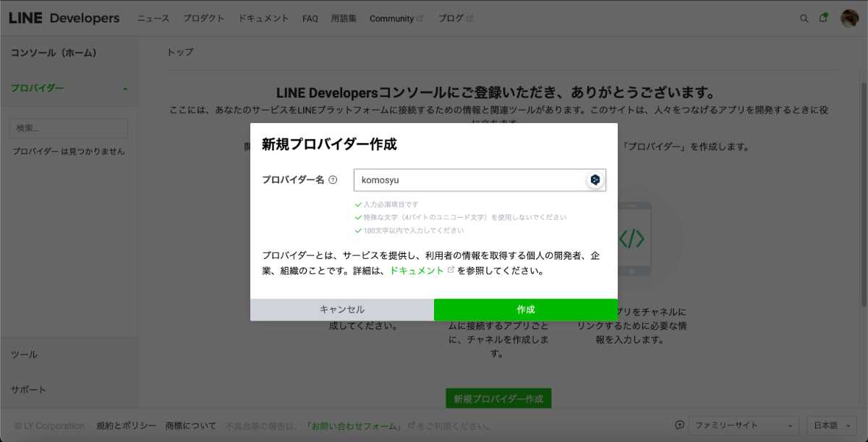Screen dimensions: 868x442
Task: Collapse the プロバイダー sidebar section
Action: click(x=69, y=88)
